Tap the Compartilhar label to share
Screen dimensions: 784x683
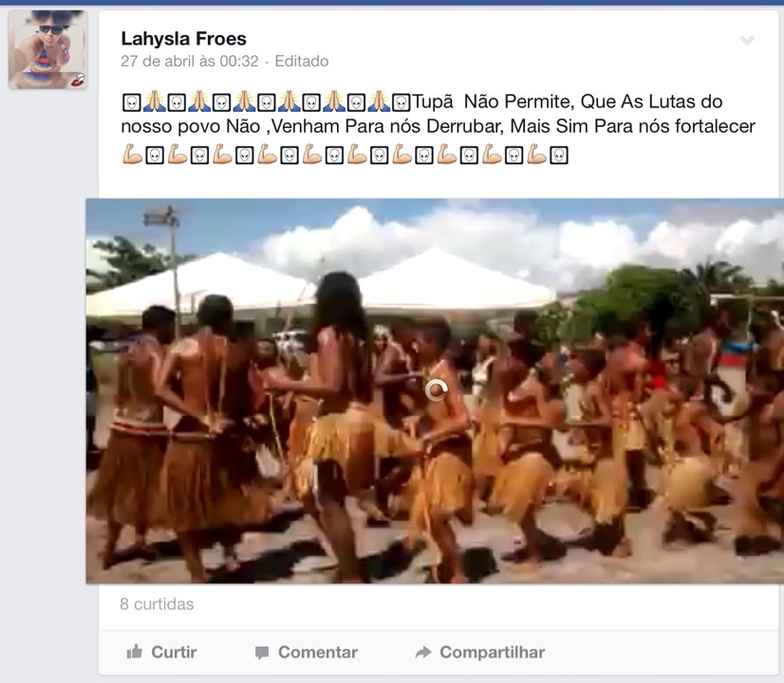pyautogui.click(x=493, y=652)
